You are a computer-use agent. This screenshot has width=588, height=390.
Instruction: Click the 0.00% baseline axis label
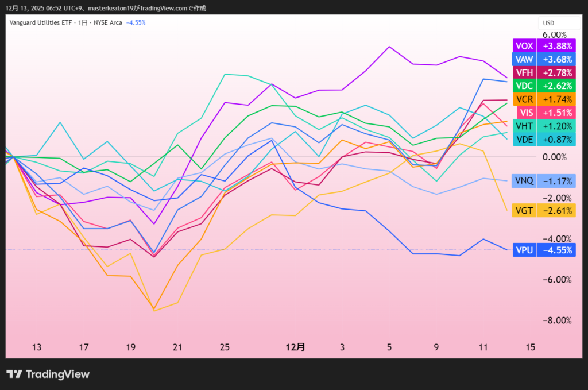pyautogui.click(x=555, y=157)
